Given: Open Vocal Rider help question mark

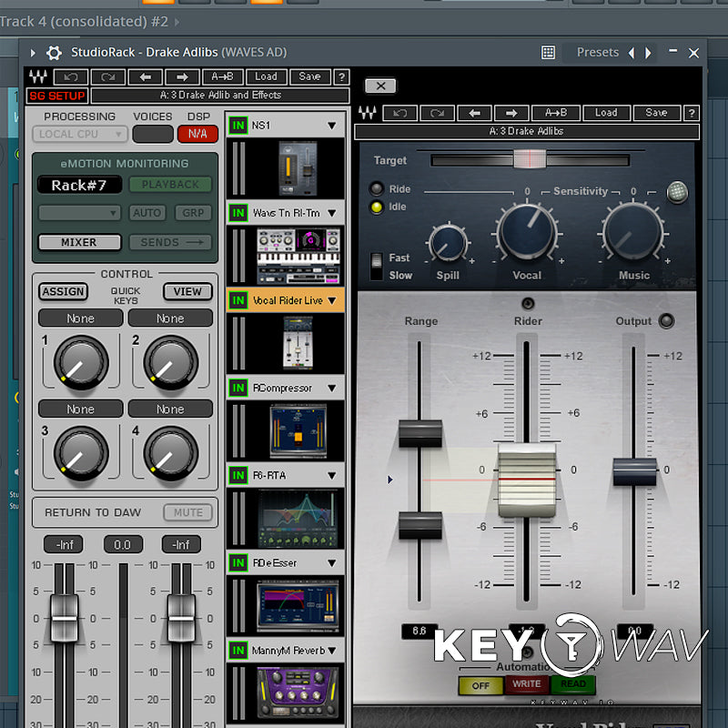Looking at the screenshot, I should [x=692, y=113].
